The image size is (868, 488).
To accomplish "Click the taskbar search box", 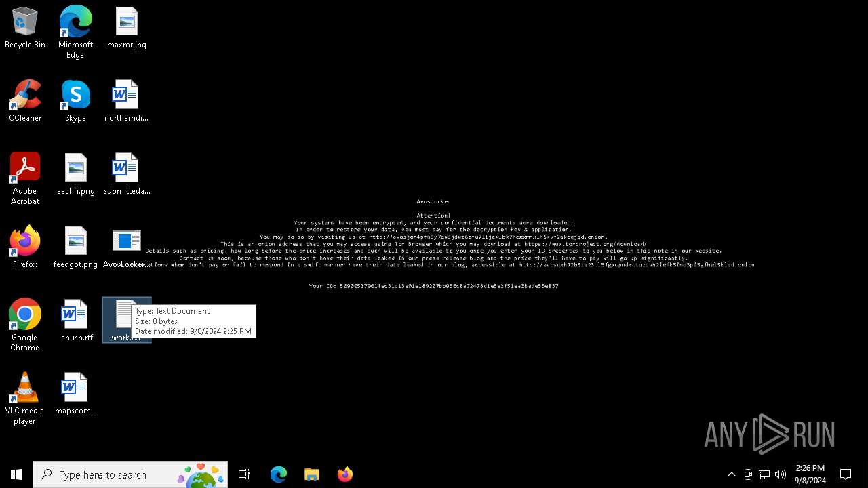I will coord(130,474).
